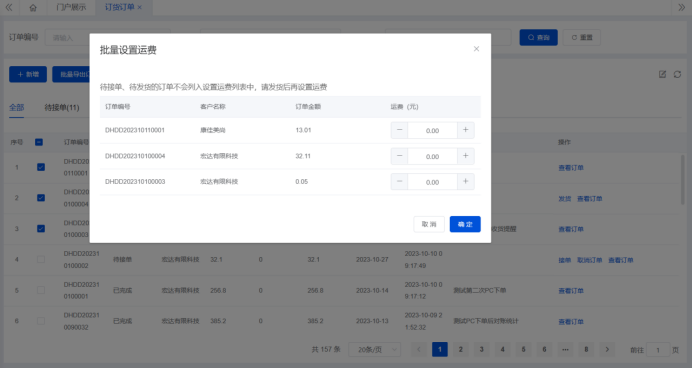The height and width of the screenshot is (368, 693).
Task: Increase freight for order DHDD202310100003
Action: click(x=465, y=182)
